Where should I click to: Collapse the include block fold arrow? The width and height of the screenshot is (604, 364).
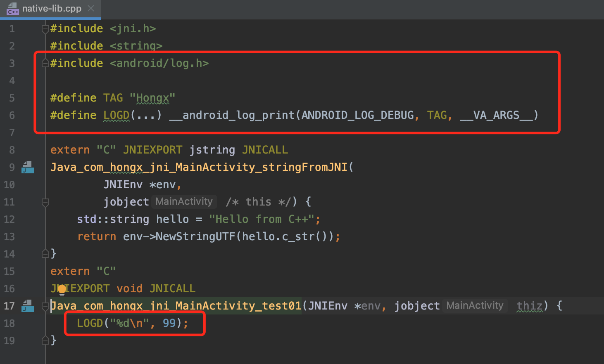pyautogui.click(x=45, y=28)
